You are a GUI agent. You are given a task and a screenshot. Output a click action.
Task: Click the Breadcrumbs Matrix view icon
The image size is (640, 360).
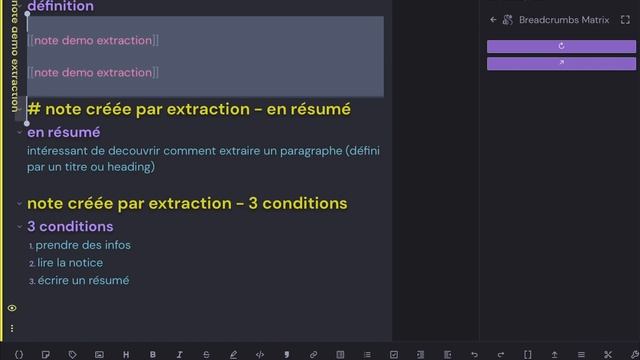click(x=507, y=20)
